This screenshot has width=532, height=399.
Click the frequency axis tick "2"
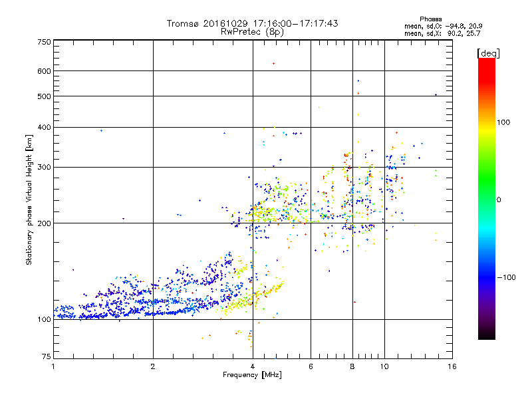click(153, 366)
